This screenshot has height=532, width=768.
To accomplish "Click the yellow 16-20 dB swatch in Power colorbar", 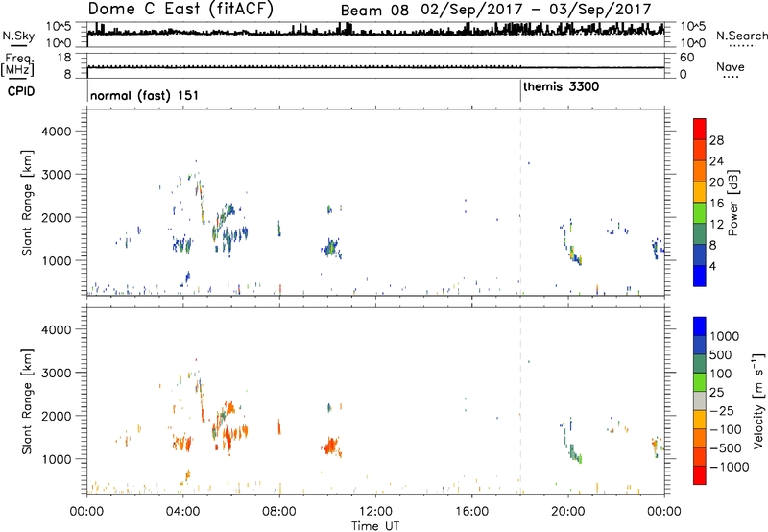I will (x=700, y=191).
